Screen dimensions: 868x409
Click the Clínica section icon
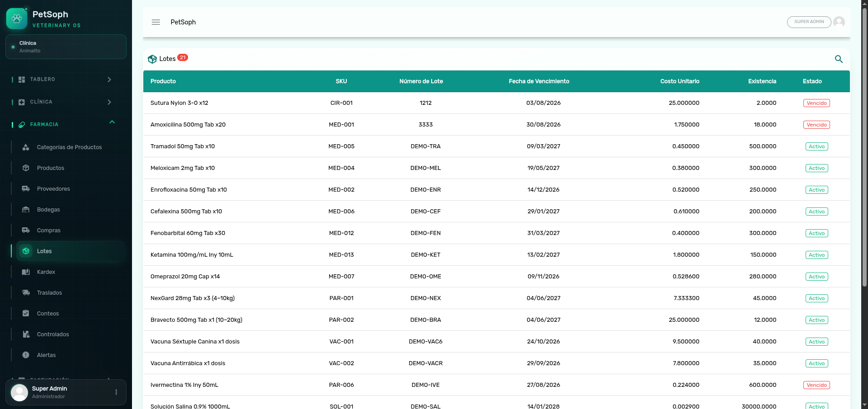tap(22, 102)
